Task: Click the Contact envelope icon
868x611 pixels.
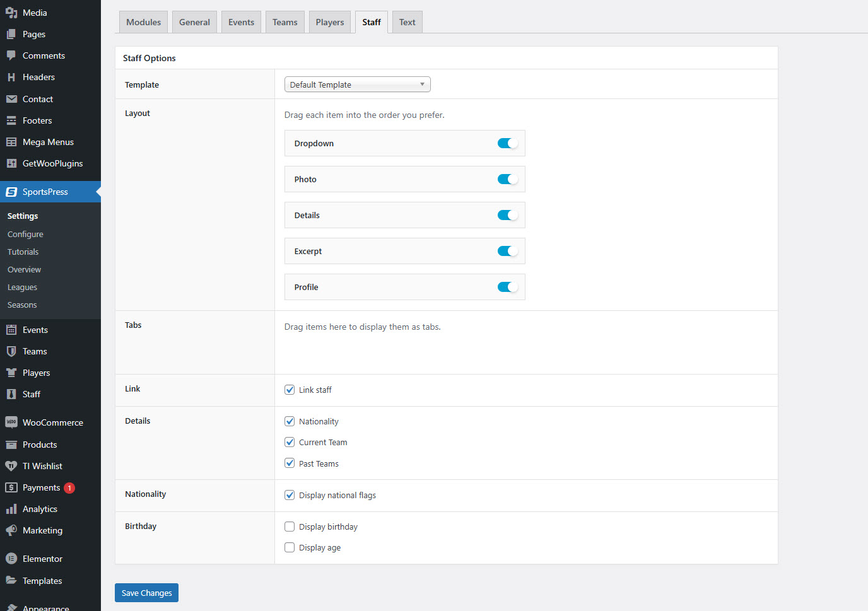Action: 11,99
